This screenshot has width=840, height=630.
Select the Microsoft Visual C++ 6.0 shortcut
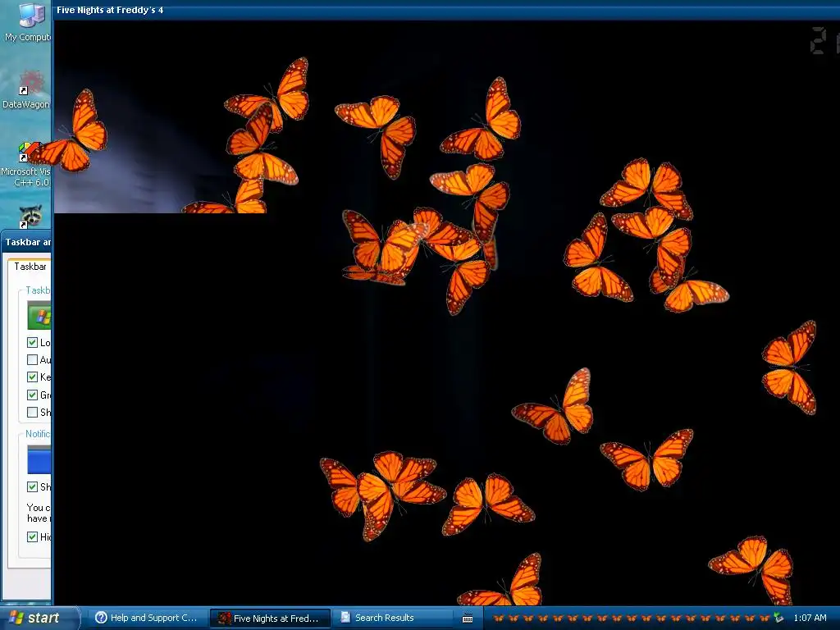[x=27, y=164]
